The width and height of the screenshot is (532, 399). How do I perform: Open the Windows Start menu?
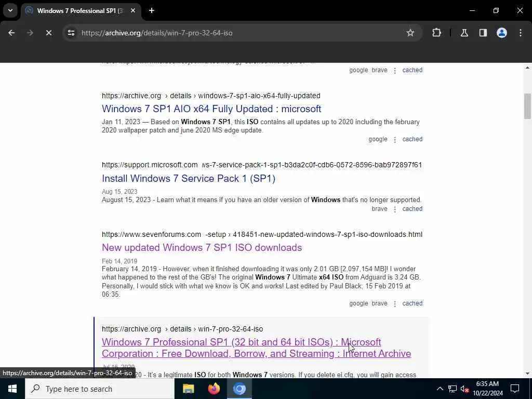pyautogui.click(x=12, y=389)
